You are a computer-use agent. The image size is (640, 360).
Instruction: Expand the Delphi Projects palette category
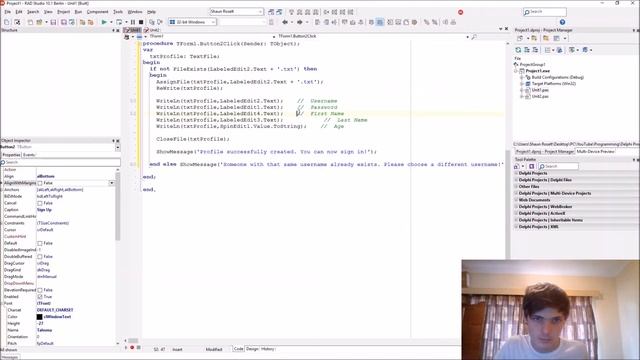pos(516,173)
